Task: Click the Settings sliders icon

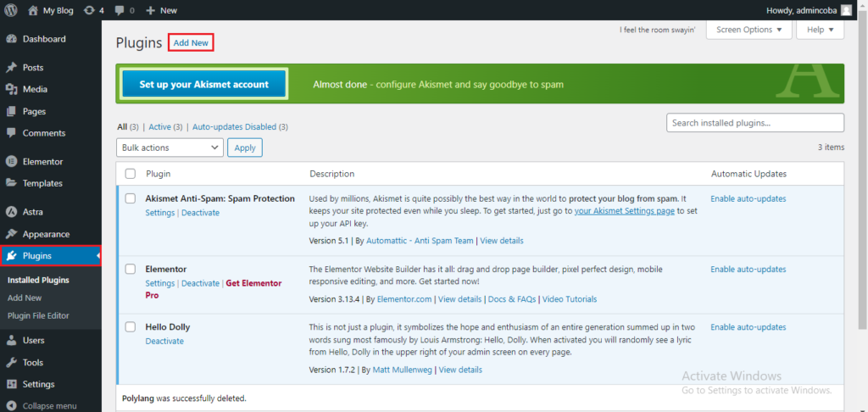Action: 11,384
